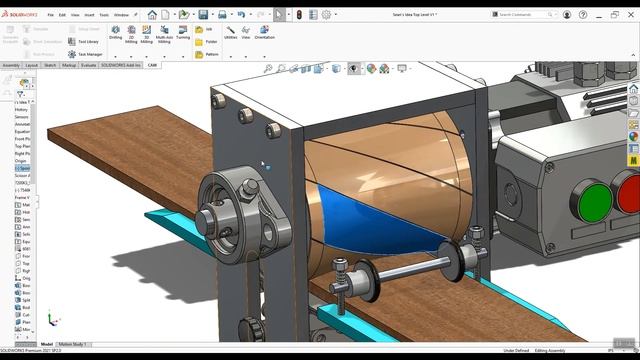This screenshot has height=360, width=640.
Task: Switch to the Evaluate tab
Action: coord(89,65)
